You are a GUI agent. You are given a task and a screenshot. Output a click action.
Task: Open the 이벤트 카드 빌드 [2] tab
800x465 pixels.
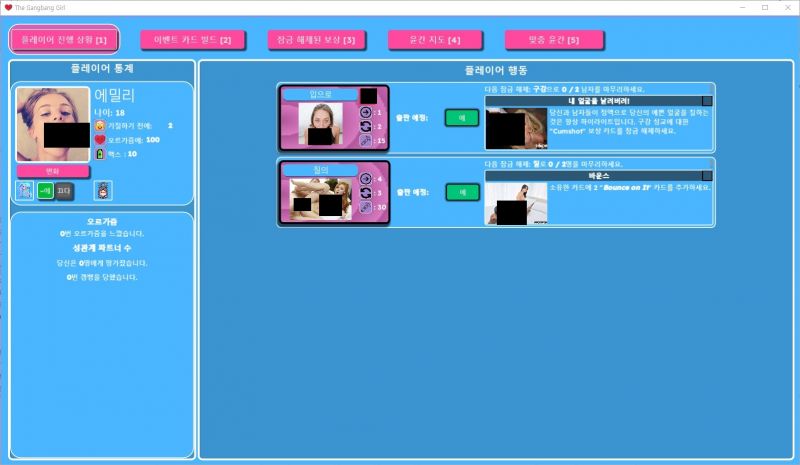pos(192,40)
